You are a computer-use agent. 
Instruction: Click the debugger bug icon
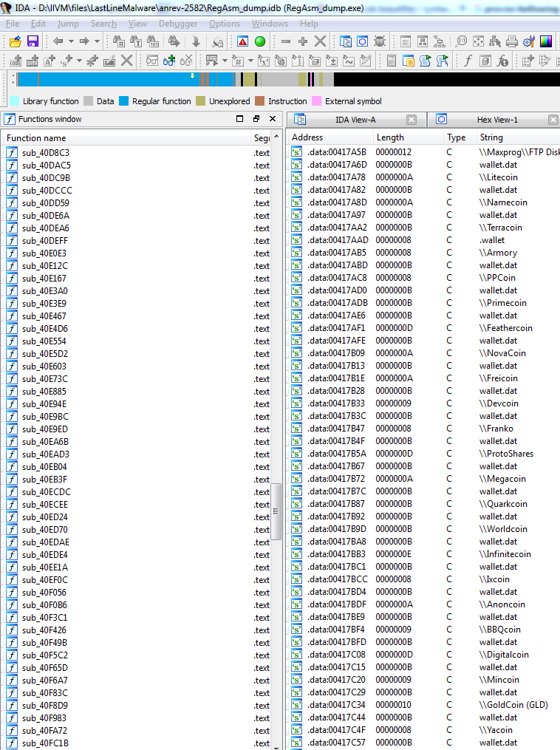pyautogui.click(x=380, y=41)
